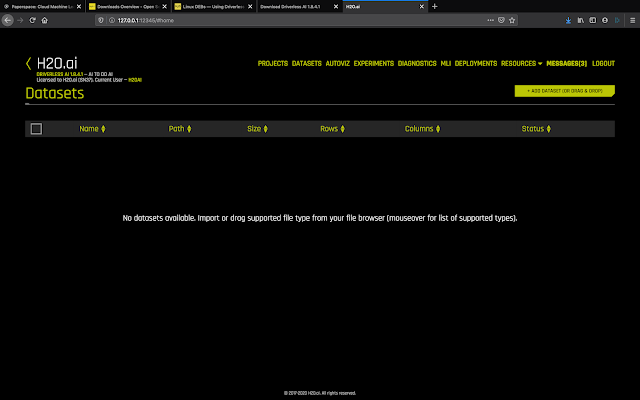Click the chevron icon next to H2O.ai logo
Viewport: 640px width, 400px height.
[29, 63]
